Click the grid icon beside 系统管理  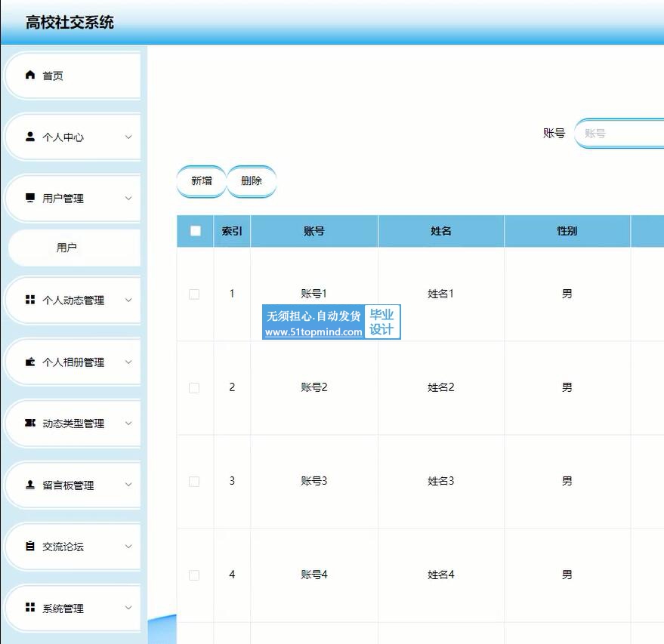coord(30,607)
